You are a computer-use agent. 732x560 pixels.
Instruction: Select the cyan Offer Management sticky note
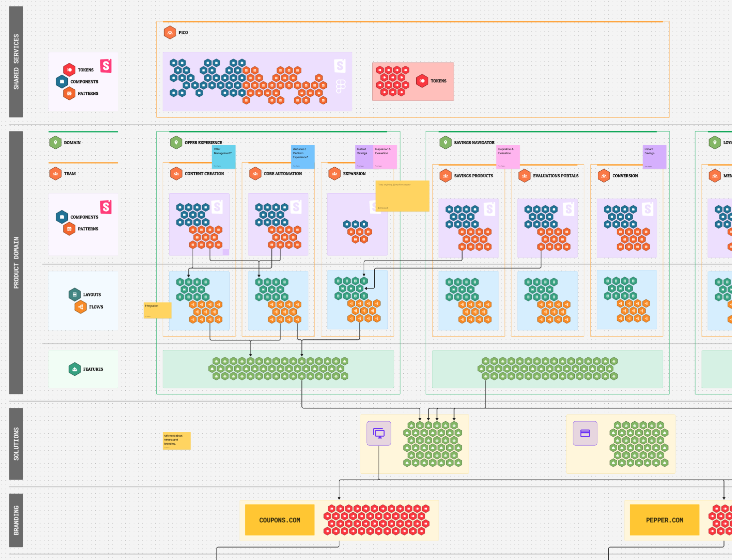224,157
